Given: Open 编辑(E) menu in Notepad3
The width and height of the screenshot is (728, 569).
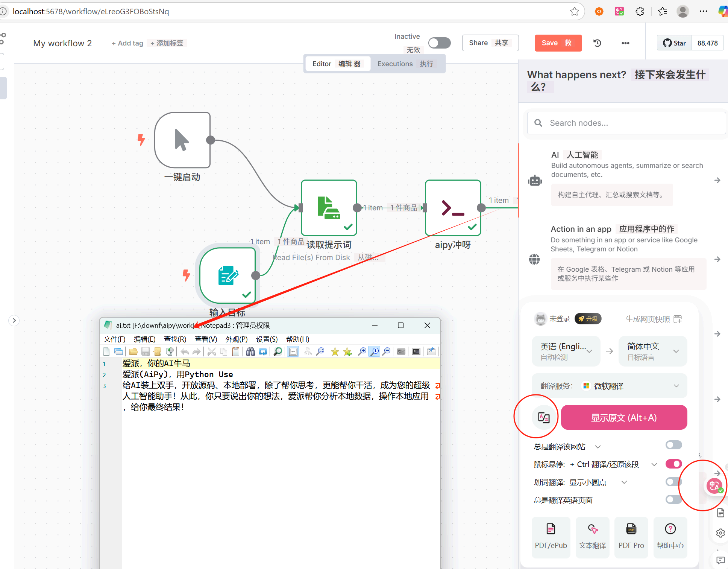Looking at the screenshot, I should pyautogui.click(x=144, y=339).
